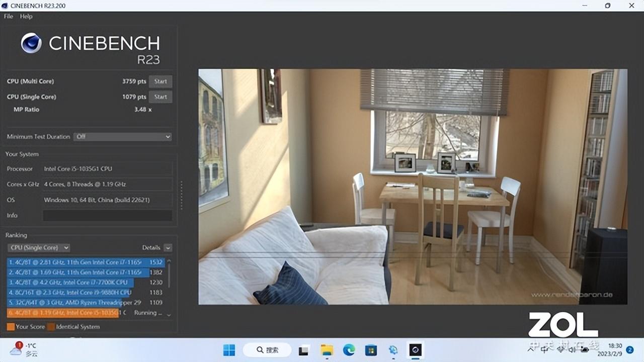Image resolution: width=644 pixels, height=362 pixels.
Task: Open the Minimum Test Duration dropdown
Action: 122,136
